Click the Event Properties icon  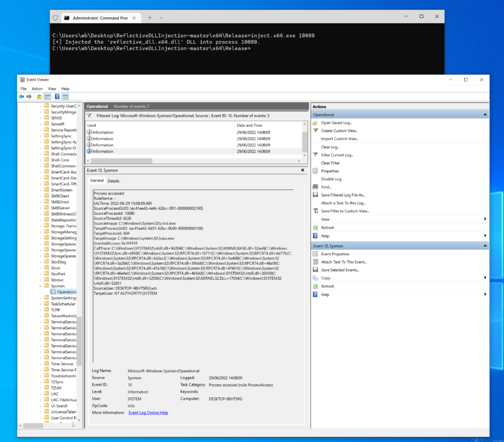[x=315, y=254]
